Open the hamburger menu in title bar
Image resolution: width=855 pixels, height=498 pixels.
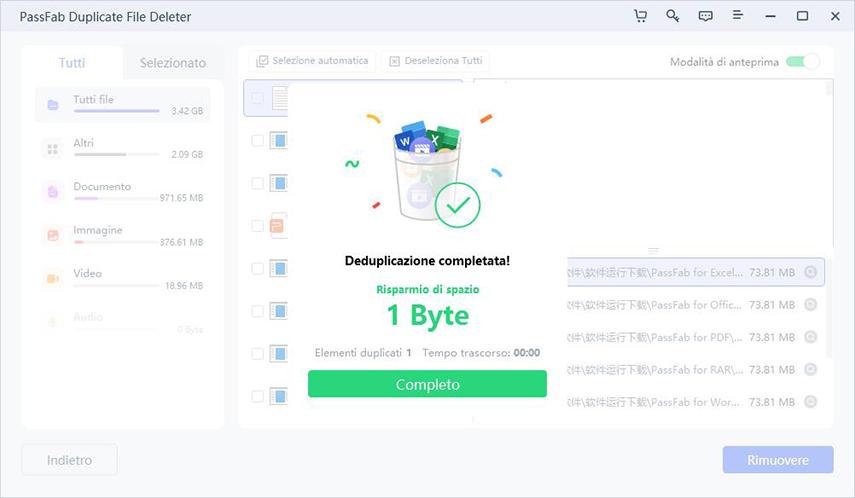pyautogui.click(x=738, y=17)
